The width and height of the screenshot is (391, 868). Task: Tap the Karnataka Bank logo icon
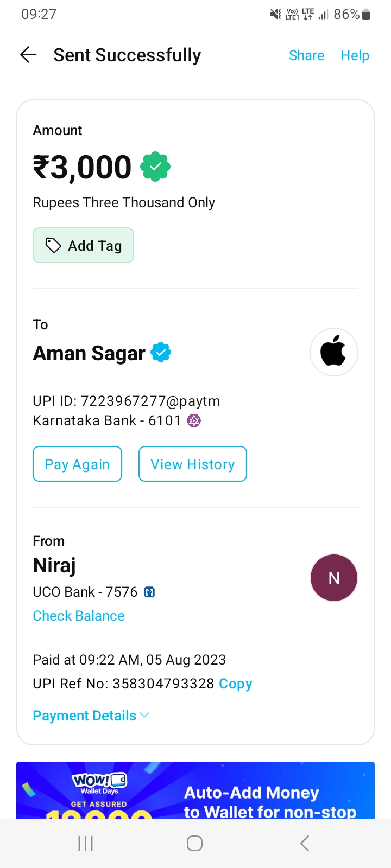coord(194,420)
